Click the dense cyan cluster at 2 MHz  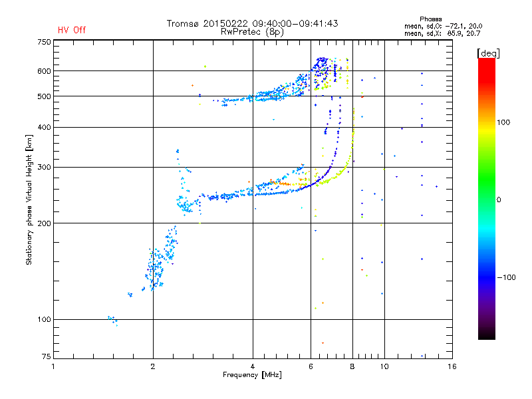pos(155,270)
